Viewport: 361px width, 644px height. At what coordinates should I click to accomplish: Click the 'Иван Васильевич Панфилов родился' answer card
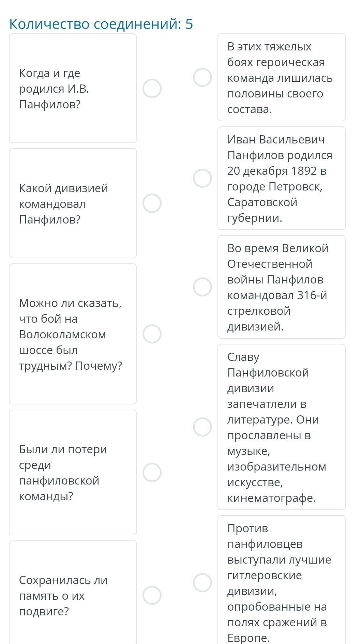pos(281,178)
